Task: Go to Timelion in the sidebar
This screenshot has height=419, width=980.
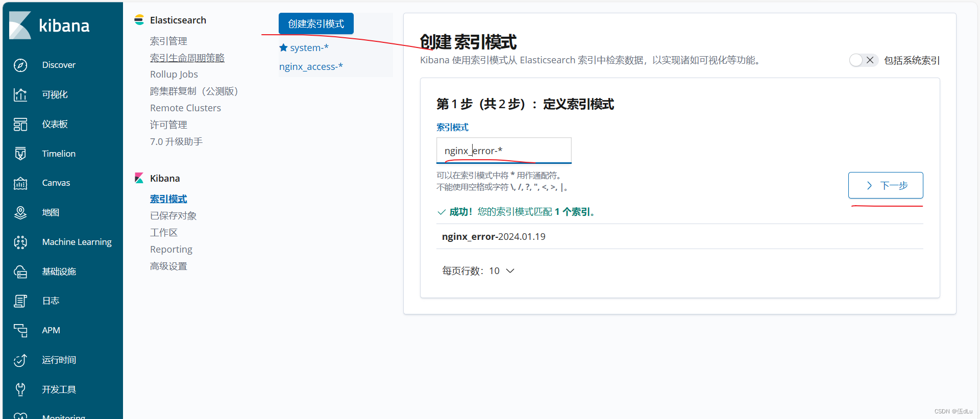Action: click(59, 154)
